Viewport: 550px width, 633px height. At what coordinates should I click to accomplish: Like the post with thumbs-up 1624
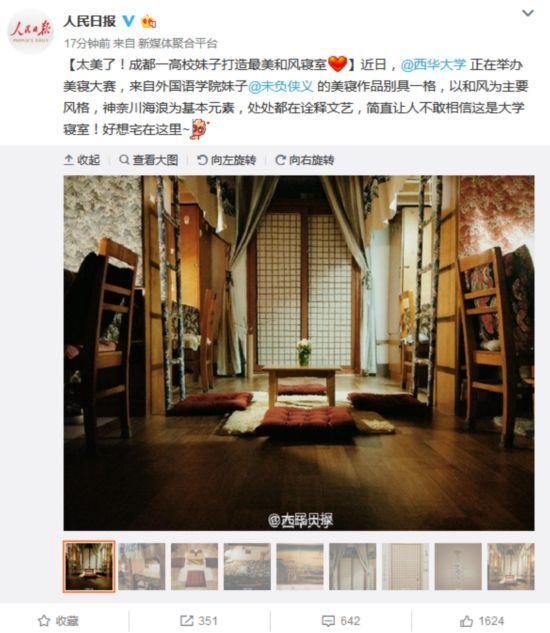coord(482,620)
